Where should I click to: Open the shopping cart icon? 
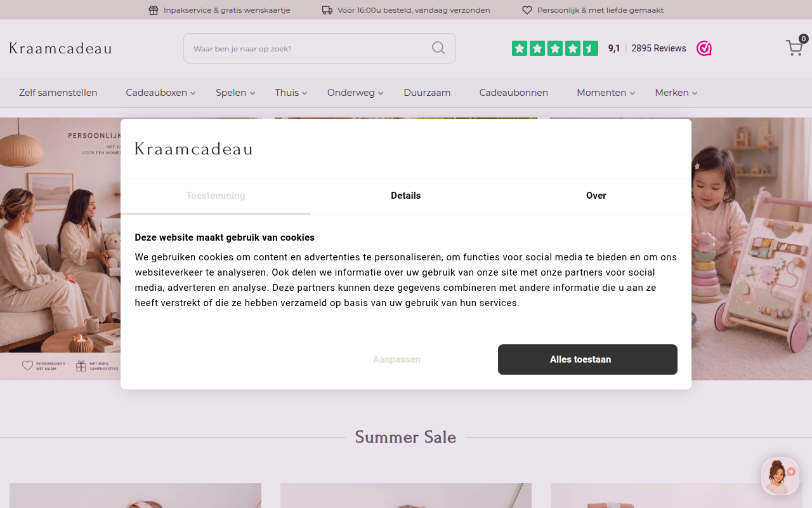(794, 48)
